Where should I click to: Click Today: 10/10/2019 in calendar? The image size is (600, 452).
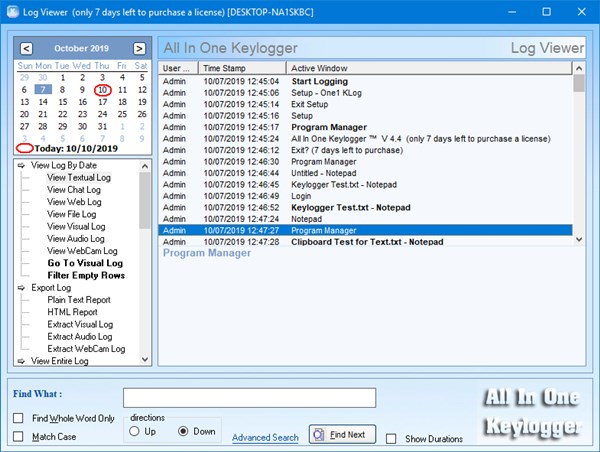pyautogui.click(x=76, y=148)
